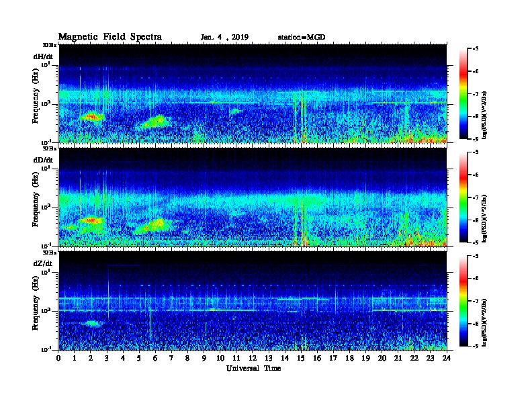
Task: Click the hour "2" tick label
Action: [x=91, y=358]
